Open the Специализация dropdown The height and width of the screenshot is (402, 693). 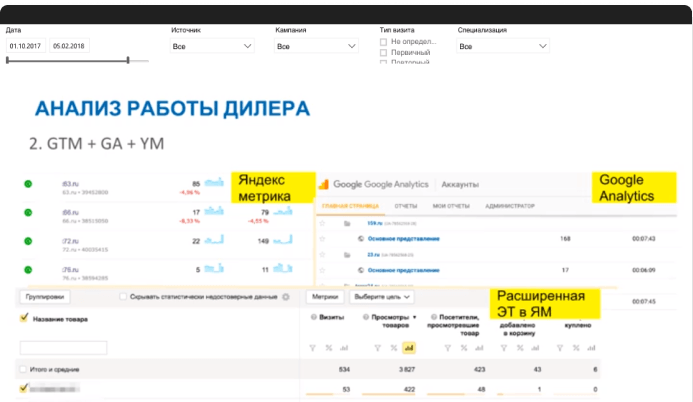503,46
